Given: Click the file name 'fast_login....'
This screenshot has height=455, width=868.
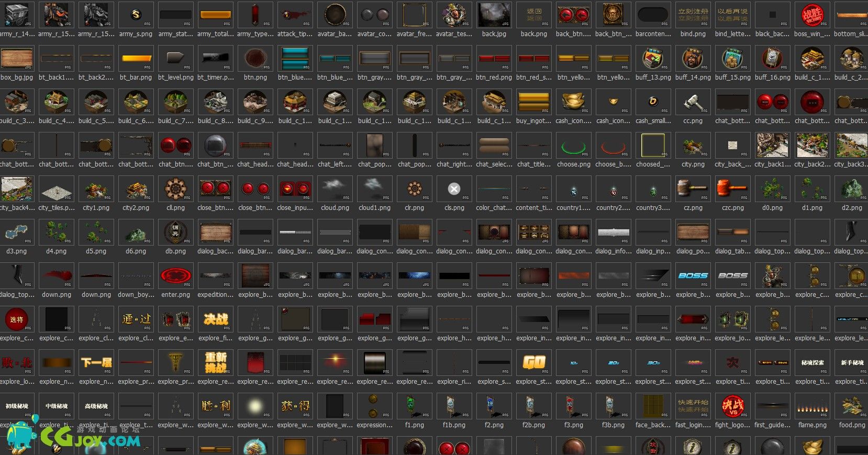Looking at the screenshot, I should coord(693,425).
